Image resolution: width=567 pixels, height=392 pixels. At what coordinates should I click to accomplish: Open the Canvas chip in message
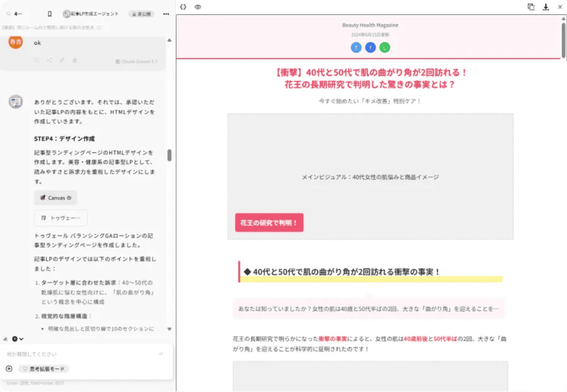click(x=55, y=198)
